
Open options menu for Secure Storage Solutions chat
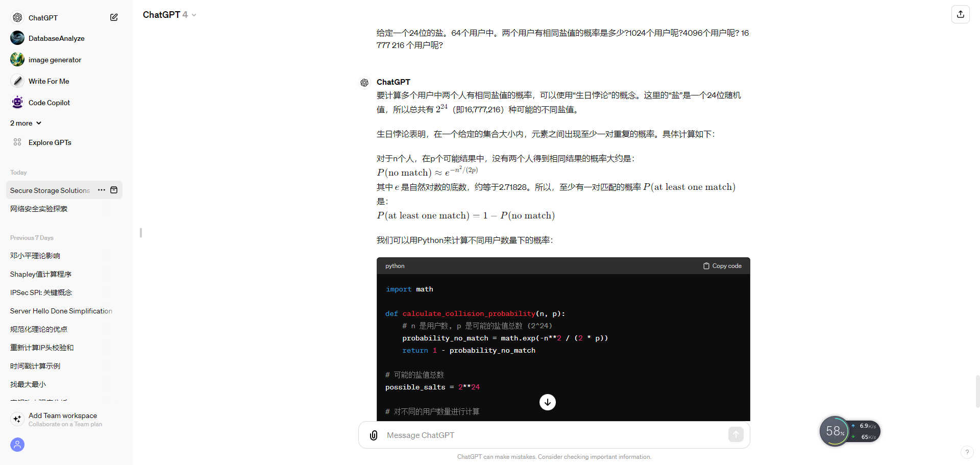(102, 190)
